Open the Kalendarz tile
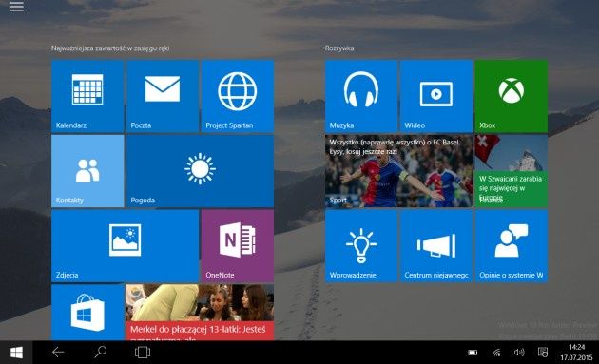 [x=87, y=96]
